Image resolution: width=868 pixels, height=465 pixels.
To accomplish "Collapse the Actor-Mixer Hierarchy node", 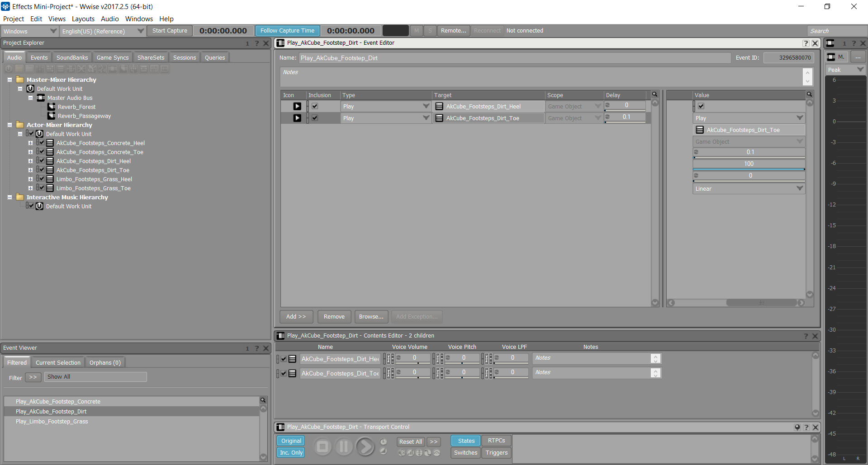I will coord(9,125).
